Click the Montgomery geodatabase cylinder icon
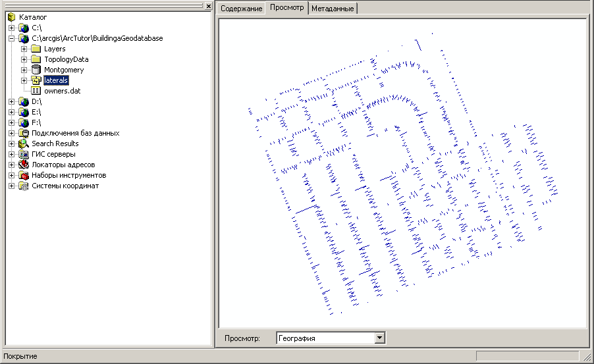This screenshot has height=364, width=594. 36,70
